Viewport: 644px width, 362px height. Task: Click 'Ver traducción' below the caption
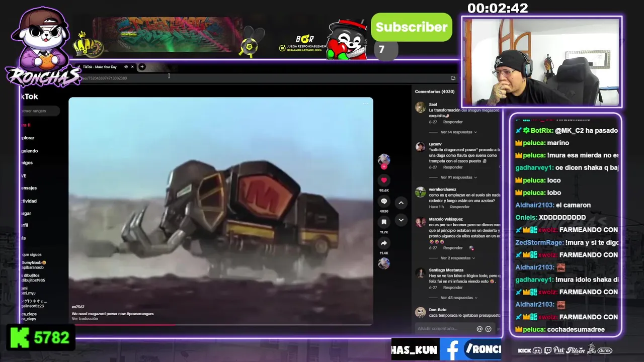point(85,319)
